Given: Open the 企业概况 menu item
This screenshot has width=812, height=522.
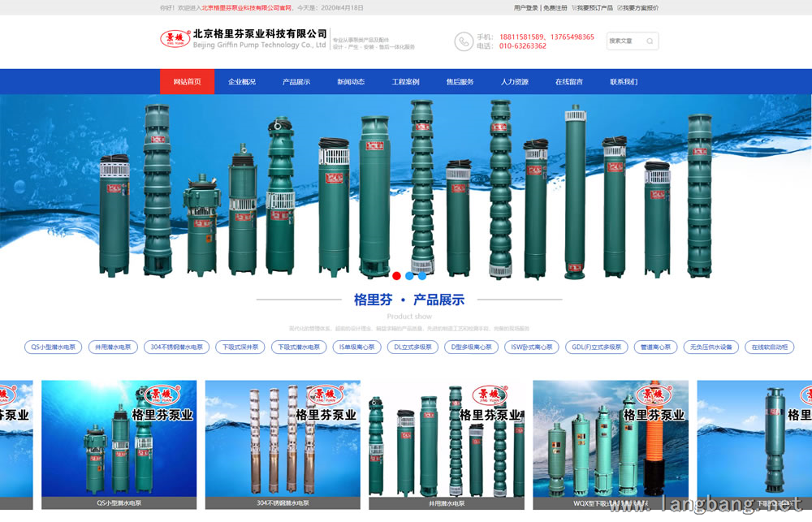Looking at the screenshot, I should [x=242, y=82].
